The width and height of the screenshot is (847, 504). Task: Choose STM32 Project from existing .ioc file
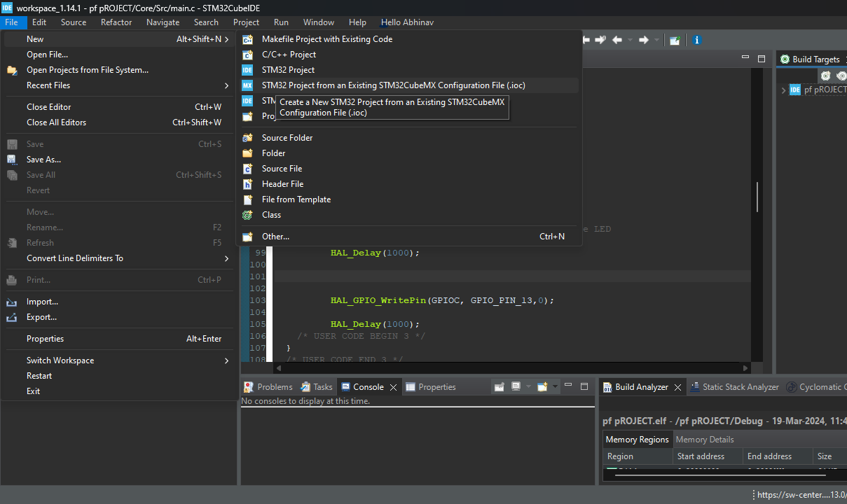tap(409, 85)
